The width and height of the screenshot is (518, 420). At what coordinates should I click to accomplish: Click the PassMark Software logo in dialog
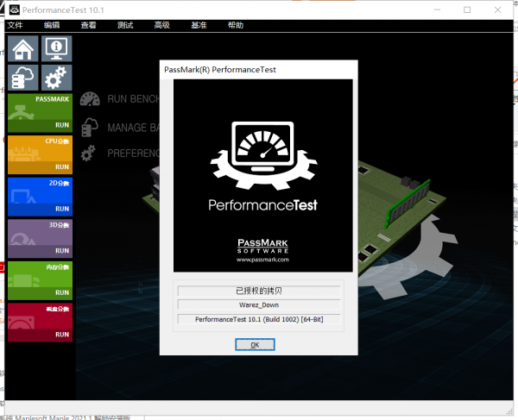tap(262, 246)
